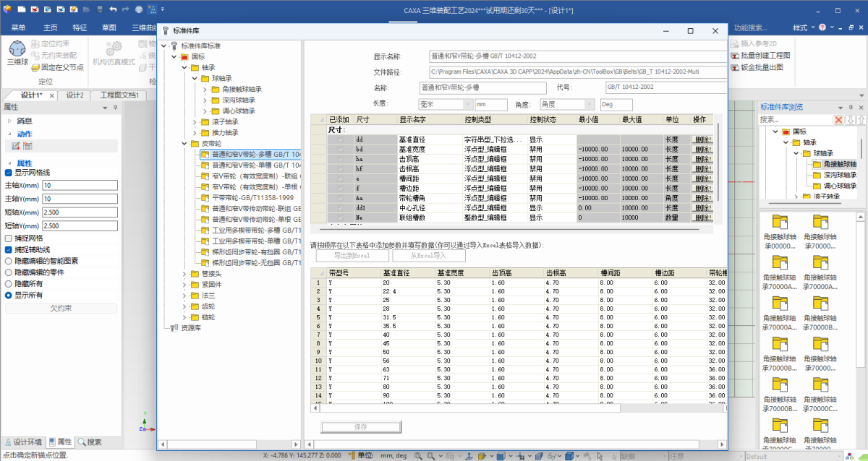This screenshot has width=868, height=461.
Task: Toggle the 显示网格线 checkbox
Action: (x=9, y=173)
